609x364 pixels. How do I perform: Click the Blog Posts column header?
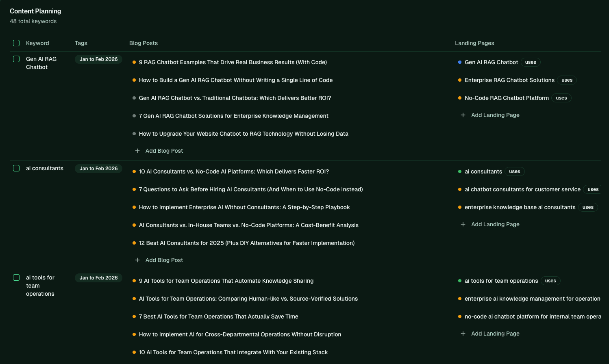(144, 43)
